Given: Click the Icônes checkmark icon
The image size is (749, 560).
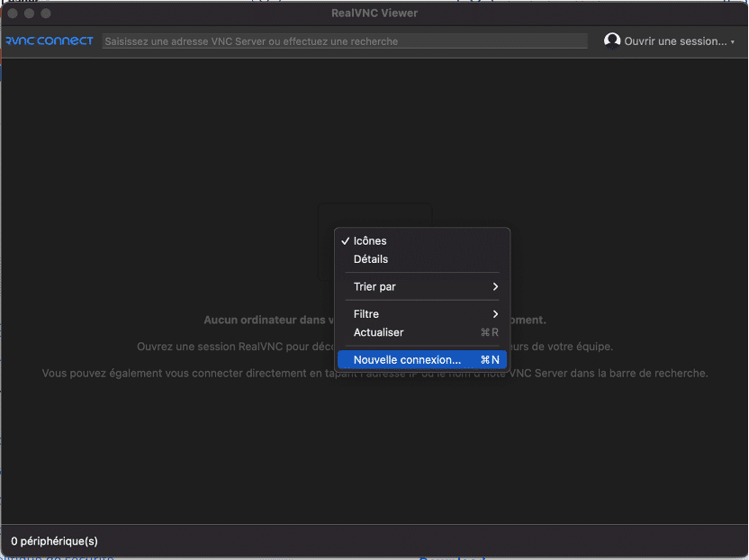Looking at the screenshot, I should pos(346,240).
